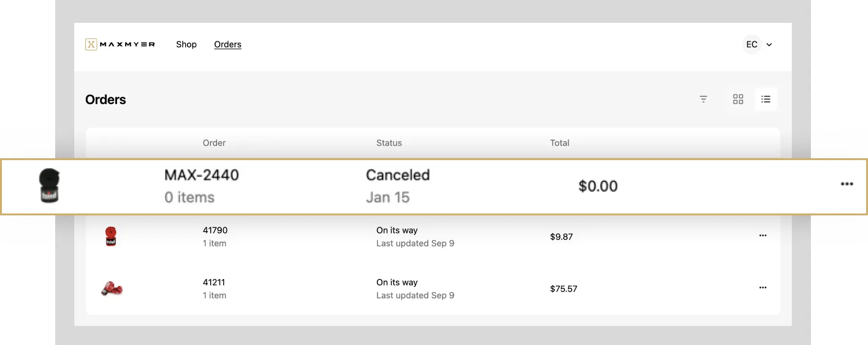
Task: Click the EC account avatar
Action: [752, 44]
